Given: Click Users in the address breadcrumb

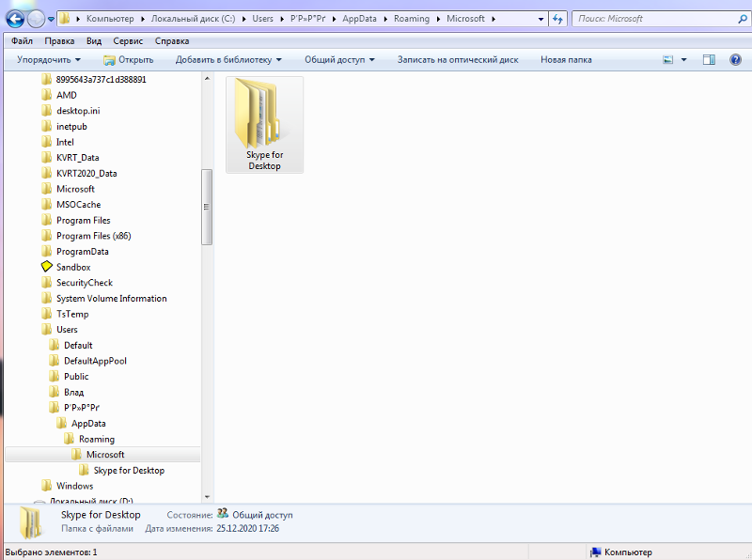Looking at the screenshot, I should point(262,19).
